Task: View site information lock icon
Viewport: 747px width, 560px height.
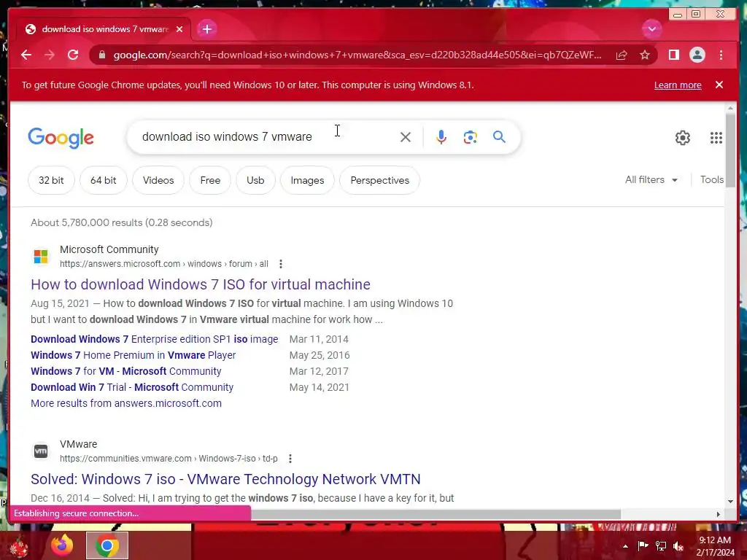Action: [x=101, y=55]
